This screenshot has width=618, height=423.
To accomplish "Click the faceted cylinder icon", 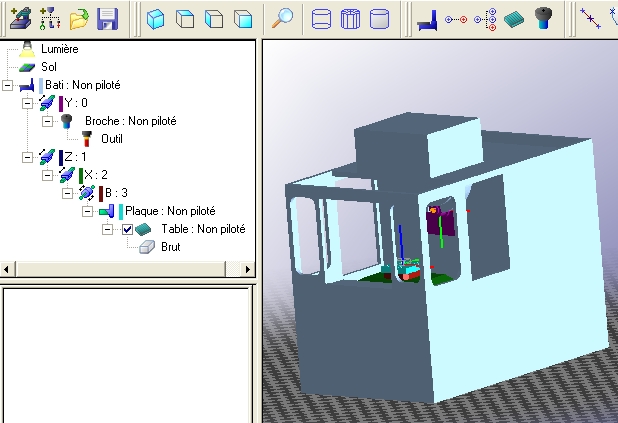I will 350,19.
